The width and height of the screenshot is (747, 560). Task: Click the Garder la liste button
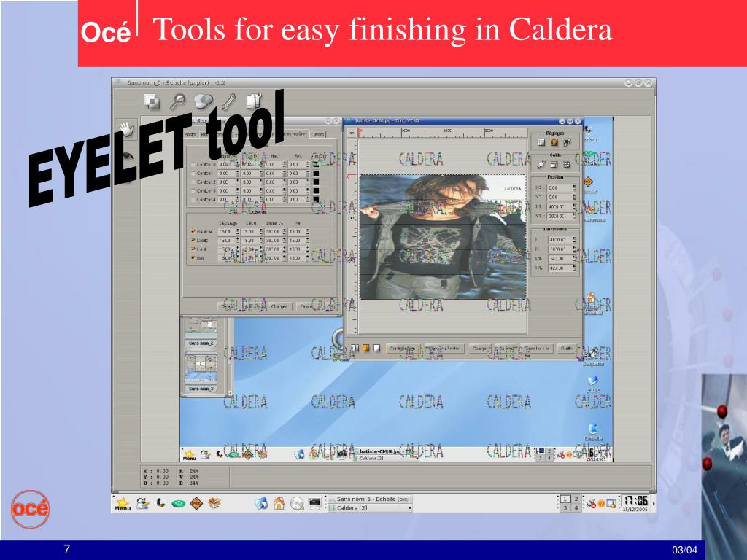[536, 349]
